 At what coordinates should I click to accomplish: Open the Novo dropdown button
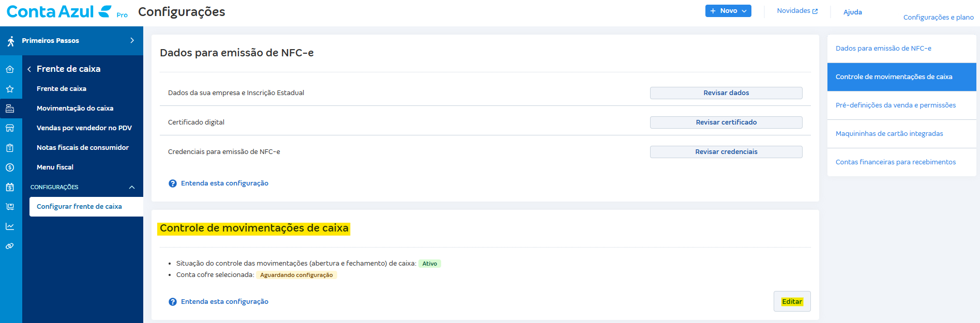[x=728, y=11]
